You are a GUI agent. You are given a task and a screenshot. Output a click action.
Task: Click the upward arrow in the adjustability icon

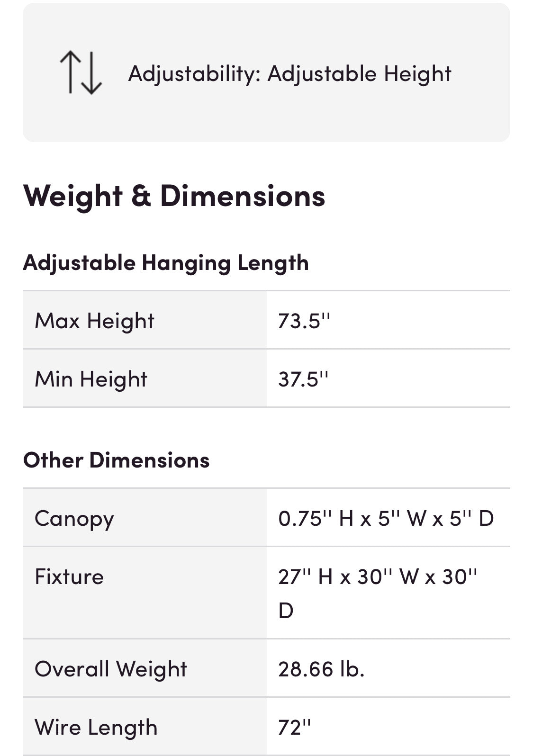[x=70, y=72]
